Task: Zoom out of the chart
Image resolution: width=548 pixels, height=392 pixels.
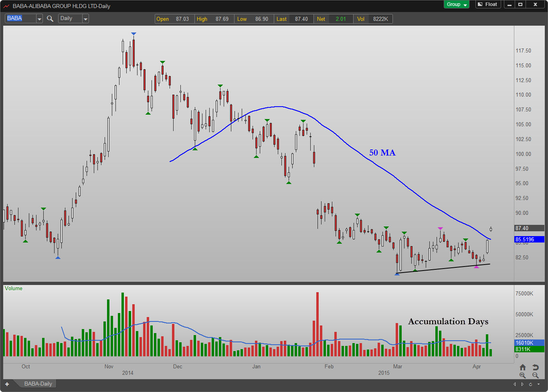Action: tap(535, 375)
